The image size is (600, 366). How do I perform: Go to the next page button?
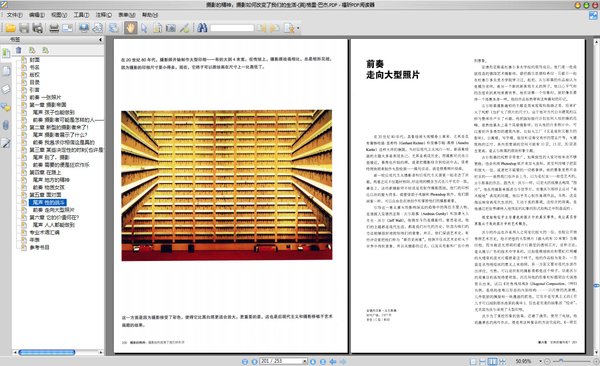click(313, 361)
